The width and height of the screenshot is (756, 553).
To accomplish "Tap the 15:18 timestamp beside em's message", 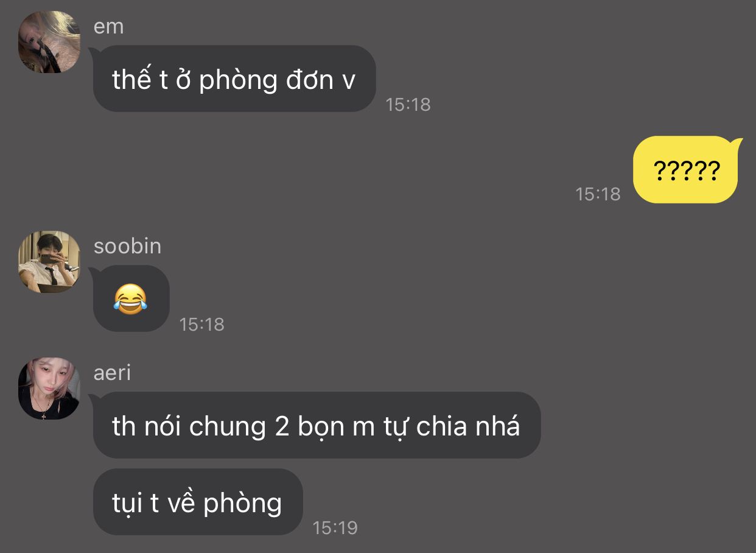I will coord(408,104).
